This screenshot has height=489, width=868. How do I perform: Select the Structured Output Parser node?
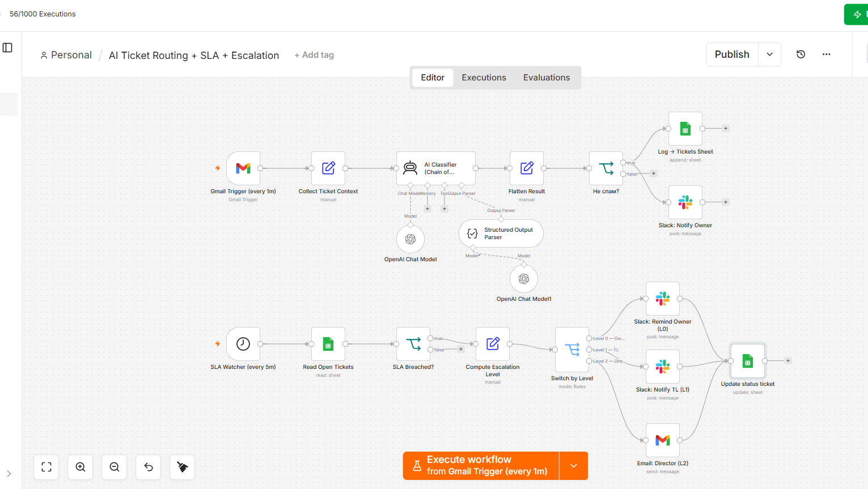(x=501, y=233)
